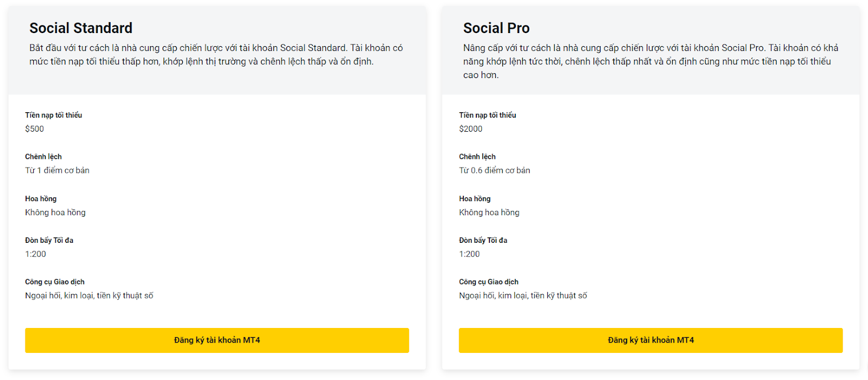
Task: Click the $500 minimum deposit value
Action: (35, 129)
